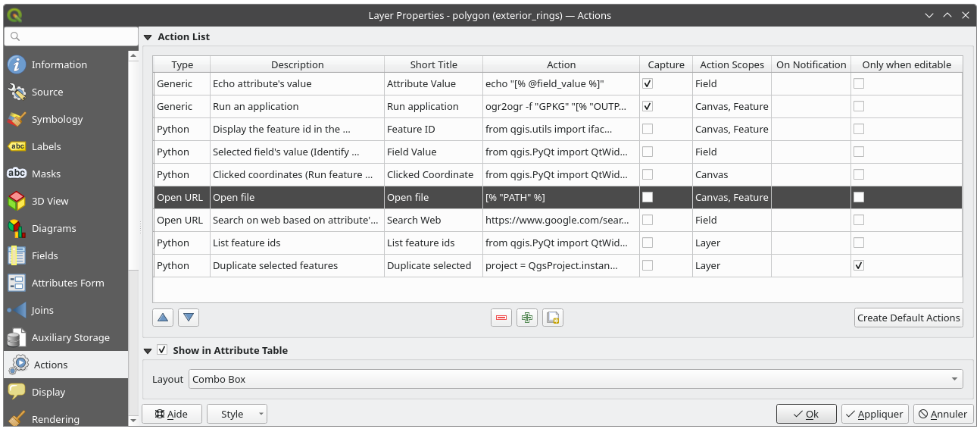This screenshot has width=980, height=432.
Task: Click the duplicate action icon
Action: point(553,318)
